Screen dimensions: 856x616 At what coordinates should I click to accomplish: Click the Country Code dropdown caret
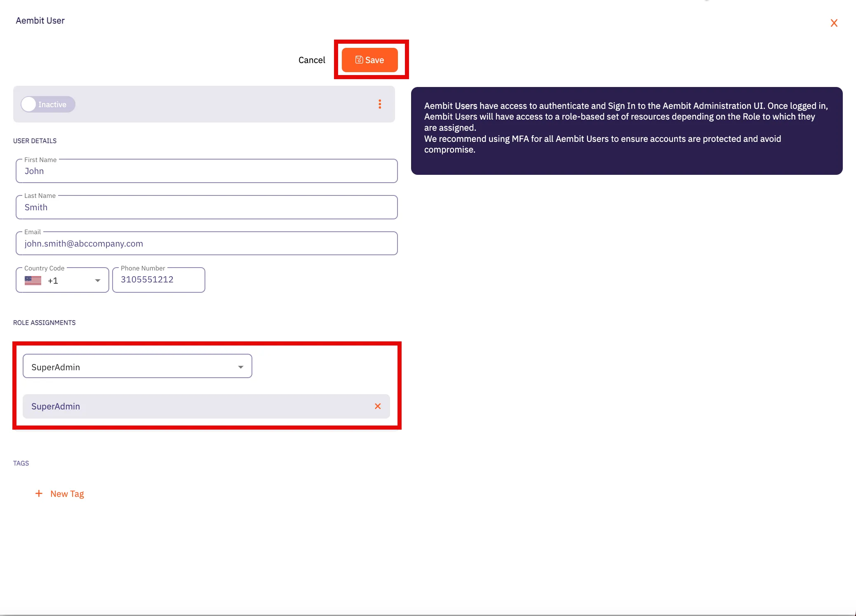(98, 281)
